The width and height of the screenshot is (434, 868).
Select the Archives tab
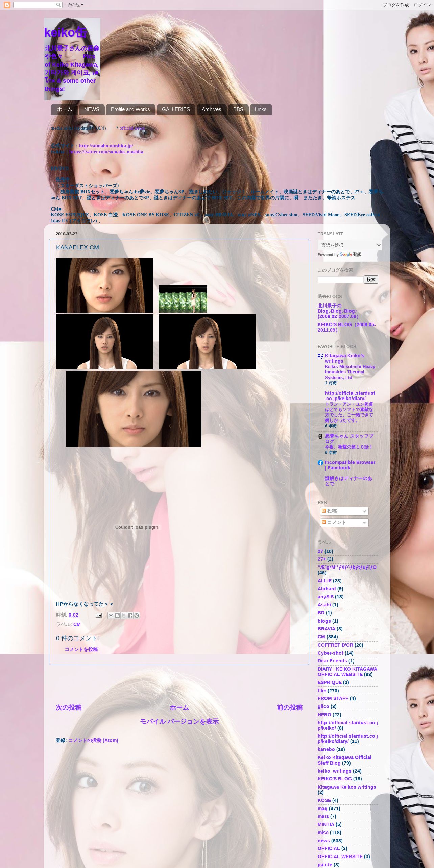pyautogui.click(x=211, y=109)
